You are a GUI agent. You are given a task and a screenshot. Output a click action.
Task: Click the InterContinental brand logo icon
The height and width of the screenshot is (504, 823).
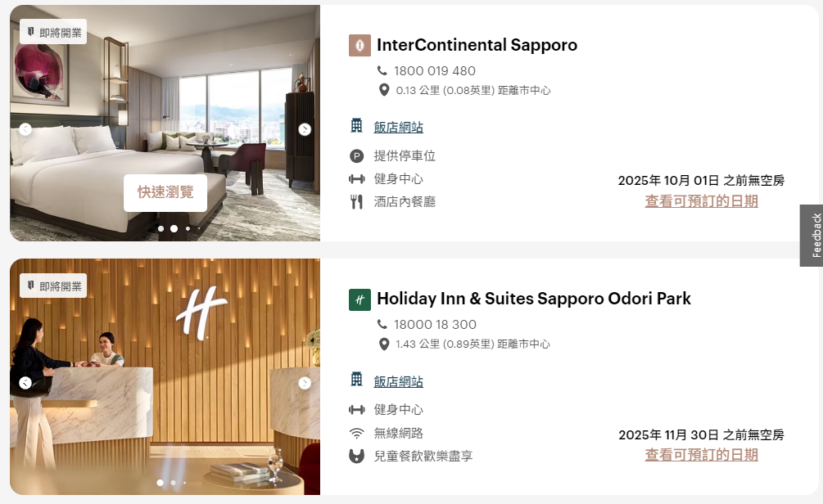coord(359,46)
